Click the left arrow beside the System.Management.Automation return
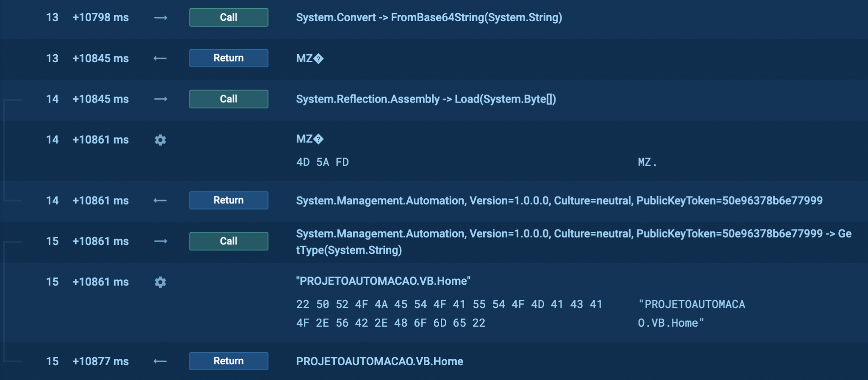Viewport: 868px width, 380px height. coord(160,200)
